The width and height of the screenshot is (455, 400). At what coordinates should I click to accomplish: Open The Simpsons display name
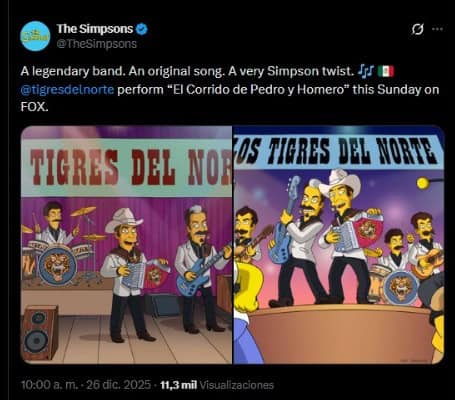[x=95, y=29]
